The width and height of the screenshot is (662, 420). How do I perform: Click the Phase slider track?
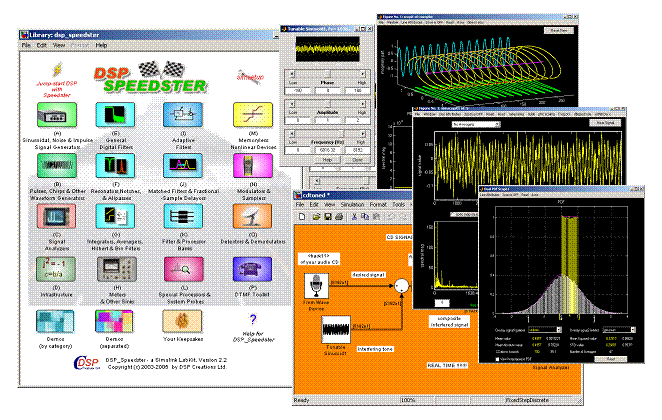[327, 73]
